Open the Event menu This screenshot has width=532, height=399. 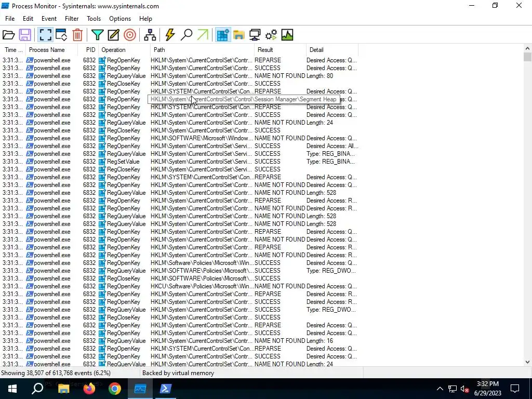[49, 19]
